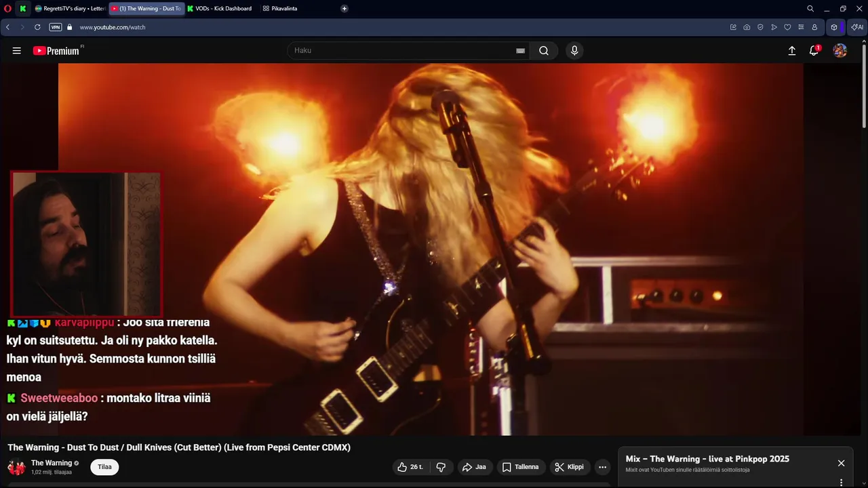Open the Pikavalinta tab
The image size is (868, 488).
(x=280, y=9)
